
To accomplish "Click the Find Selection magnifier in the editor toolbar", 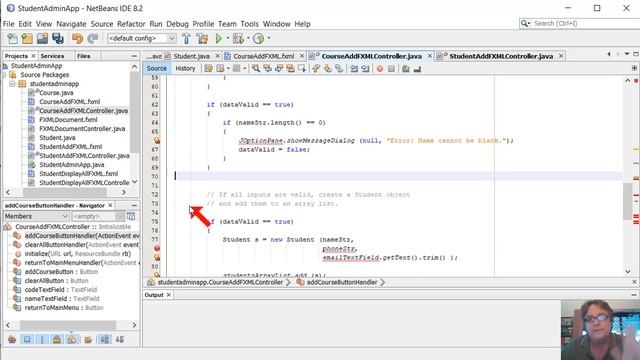I will (x=256, y=69).
